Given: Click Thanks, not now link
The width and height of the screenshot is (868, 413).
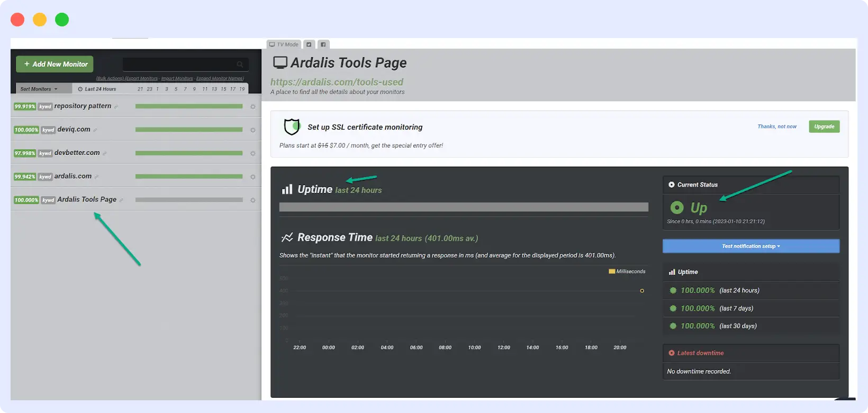Looking at the screenshot, I should point(776,126).
